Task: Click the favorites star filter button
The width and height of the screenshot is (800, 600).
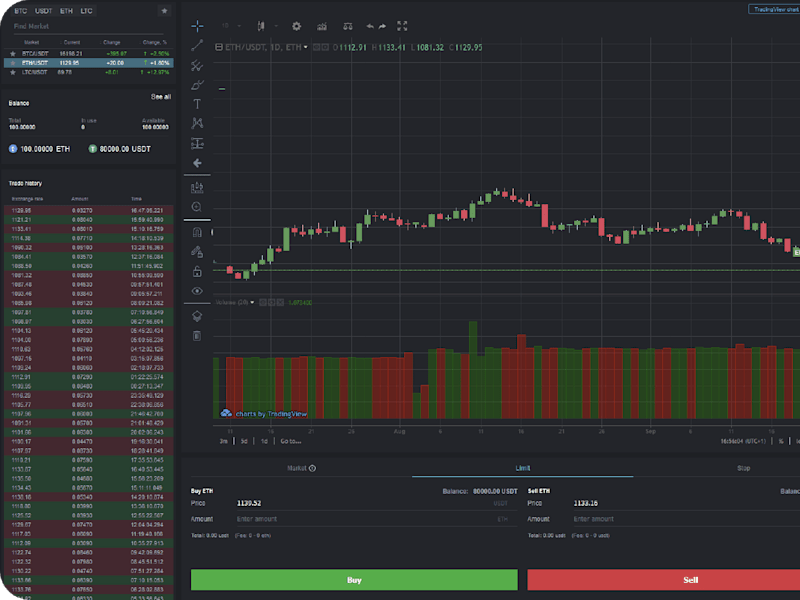Action: [x=164, y=11]
